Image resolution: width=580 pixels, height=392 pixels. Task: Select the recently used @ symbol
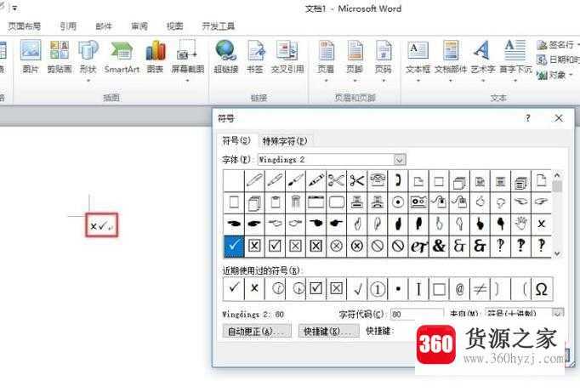coord(459,289)
